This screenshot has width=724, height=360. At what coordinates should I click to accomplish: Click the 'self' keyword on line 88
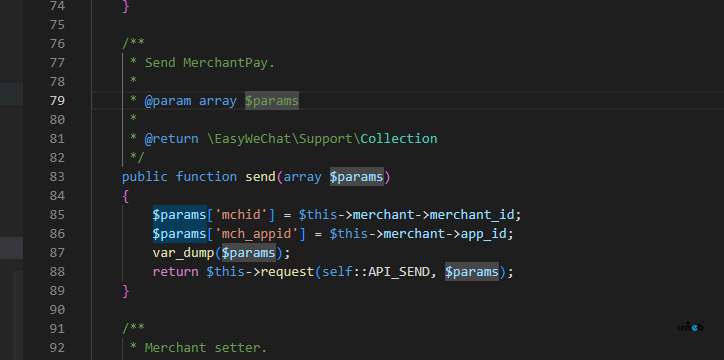tap(337, 271)
